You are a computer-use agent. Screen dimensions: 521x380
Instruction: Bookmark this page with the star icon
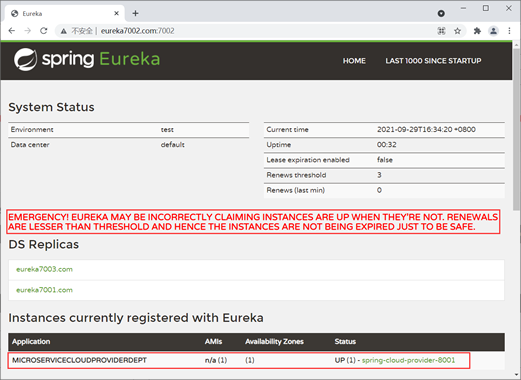457,31
